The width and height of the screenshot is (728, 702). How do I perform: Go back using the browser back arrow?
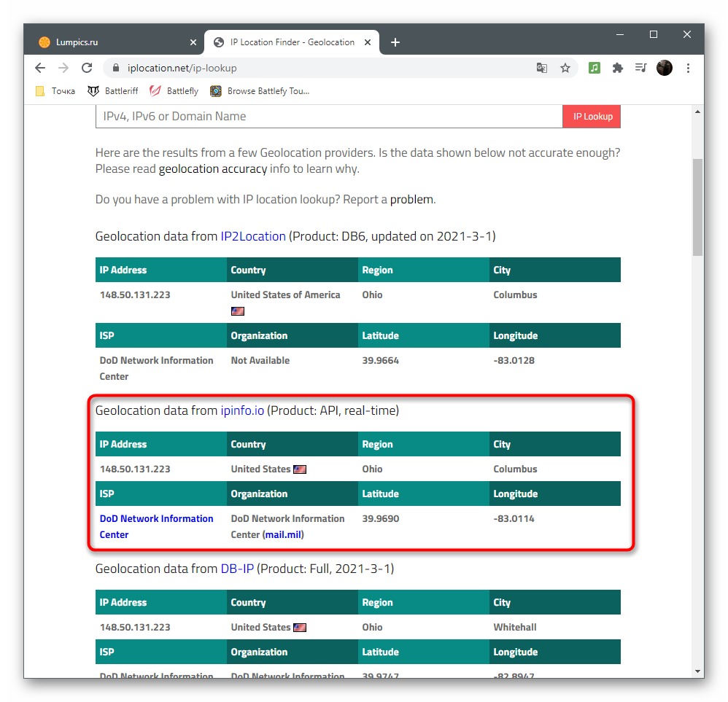click(40, 69)
